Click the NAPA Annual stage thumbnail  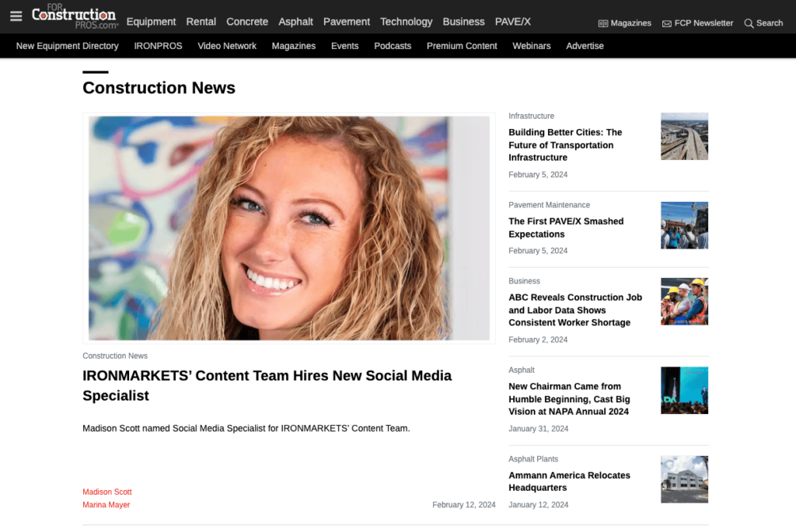[x=684, y=391]
